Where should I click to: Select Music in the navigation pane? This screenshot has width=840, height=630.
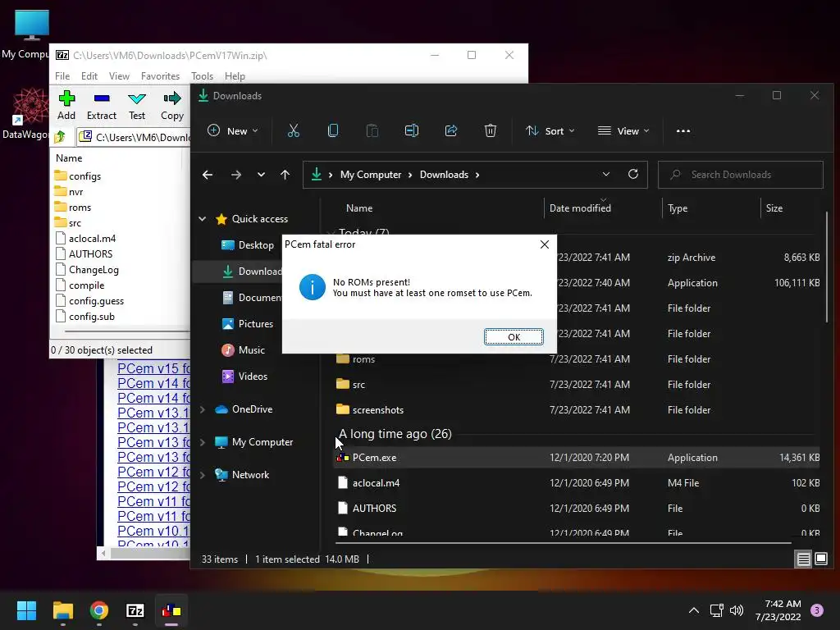(x=243, y=349)
